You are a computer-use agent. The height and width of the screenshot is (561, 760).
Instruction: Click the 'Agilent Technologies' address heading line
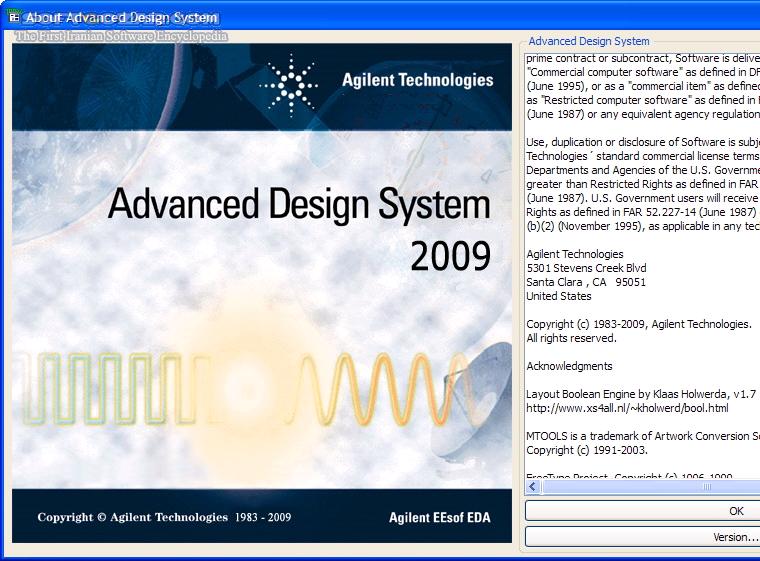click(575, 254)
